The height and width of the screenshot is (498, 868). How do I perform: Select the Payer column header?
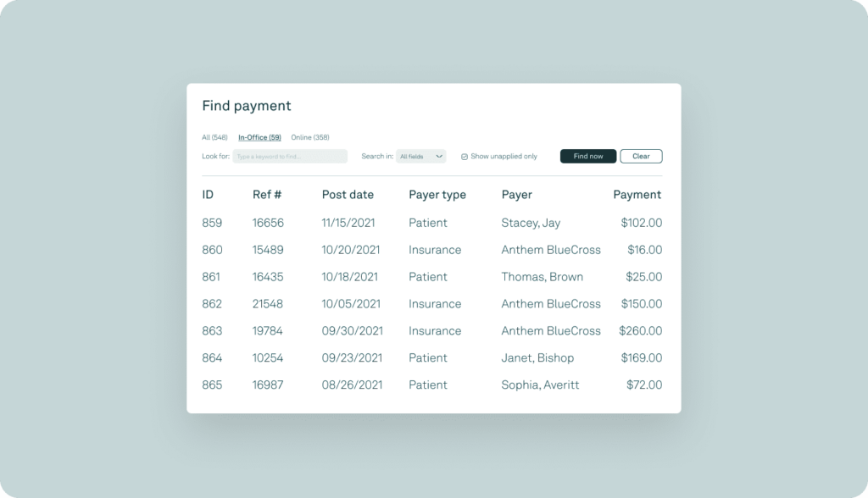(516, 195)
